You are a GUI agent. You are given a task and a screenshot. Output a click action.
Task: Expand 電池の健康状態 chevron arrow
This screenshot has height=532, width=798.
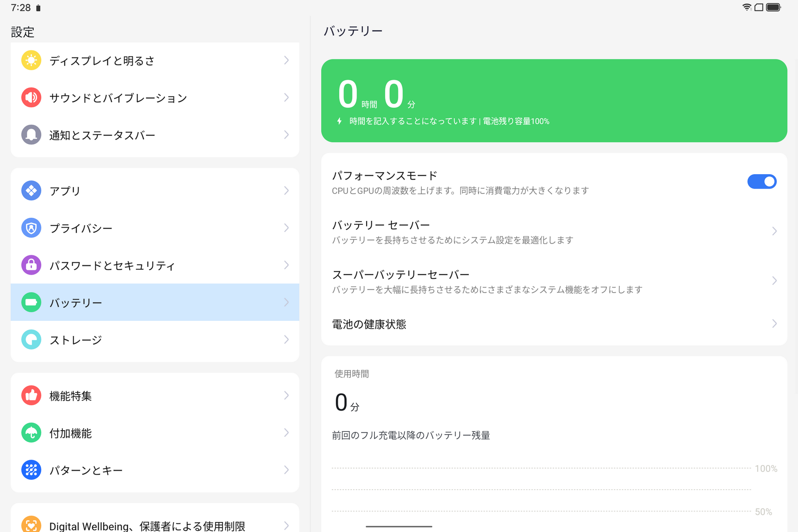[x=774, y=323]
